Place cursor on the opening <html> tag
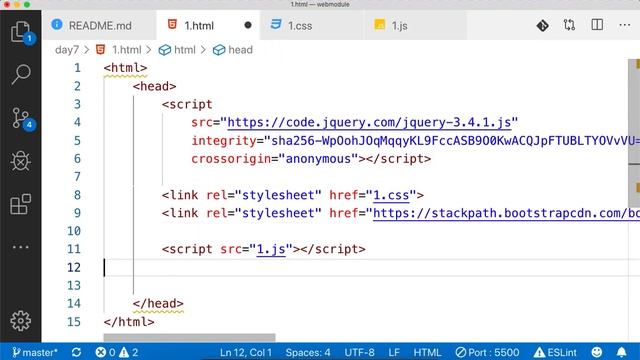Screen dimensions: 640x360 point(125,68)
